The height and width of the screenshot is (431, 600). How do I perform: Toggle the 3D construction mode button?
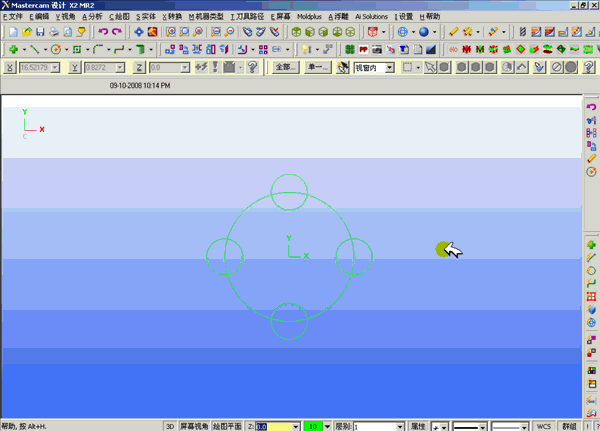point(170,426)
